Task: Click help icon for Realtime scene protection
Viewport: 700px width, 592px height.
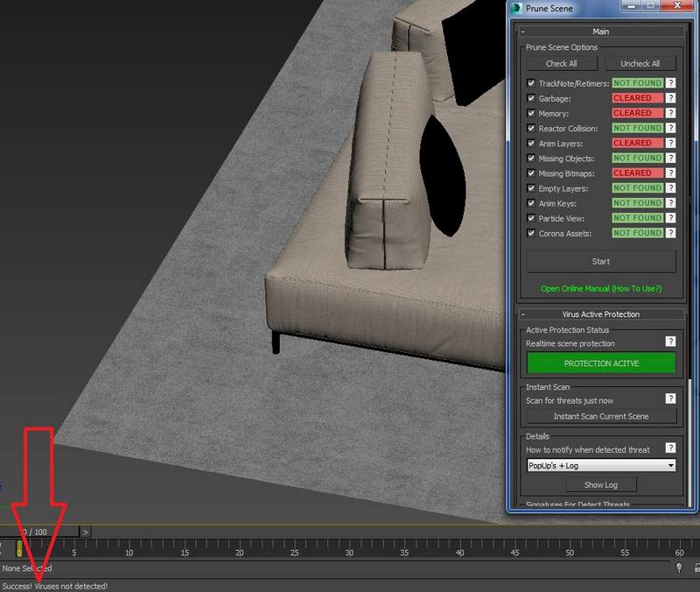Action: pyautogui.click(x=671, y=342)
